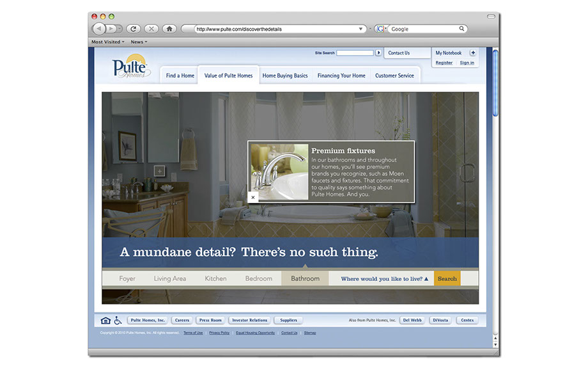The height and width of the screenshot is (368, 588).
Task: Click the browser Stop loading icon
Action: point(151,29)
